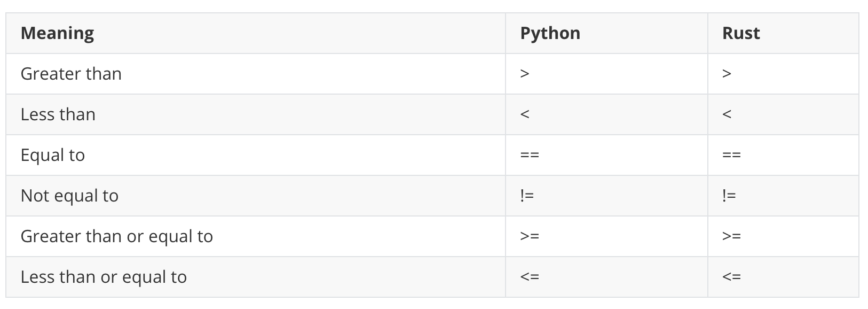Click the Python == operator cell
This screenshot has width=868, height=309.
(607, 155)
